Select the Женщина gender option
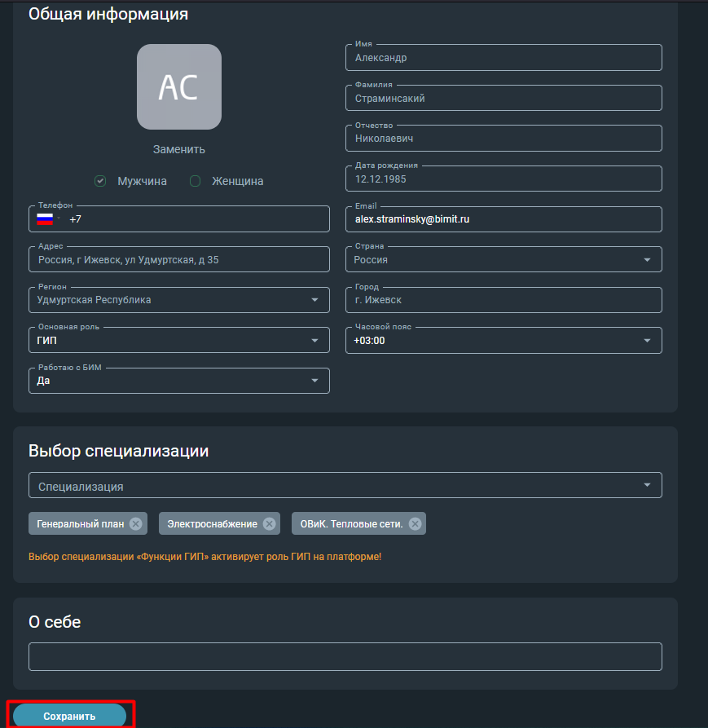 click(x=196, y=181)
